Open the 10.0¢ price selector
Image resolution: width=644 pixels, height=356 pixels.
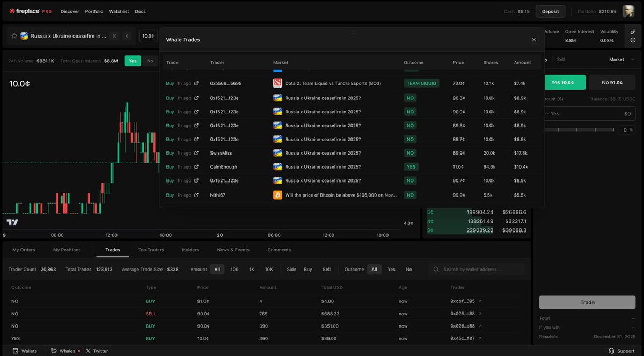click(x=148, y=36)
